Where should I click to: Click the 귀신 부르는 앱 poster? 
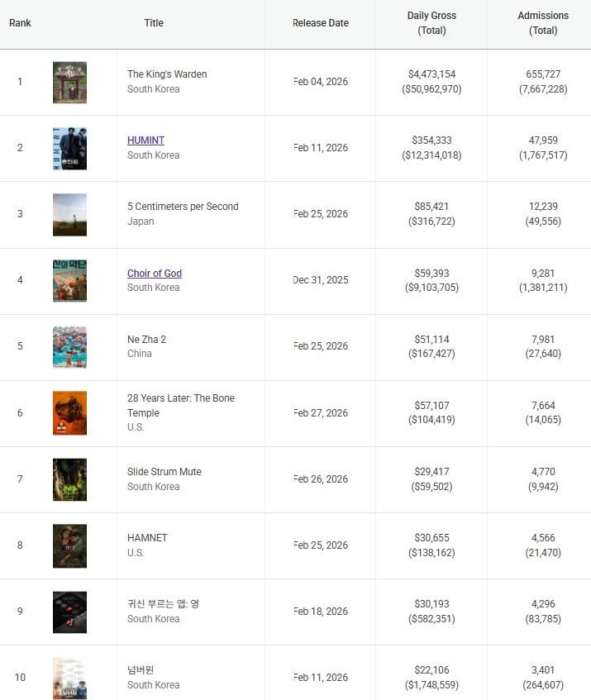(x=69, y=612)
